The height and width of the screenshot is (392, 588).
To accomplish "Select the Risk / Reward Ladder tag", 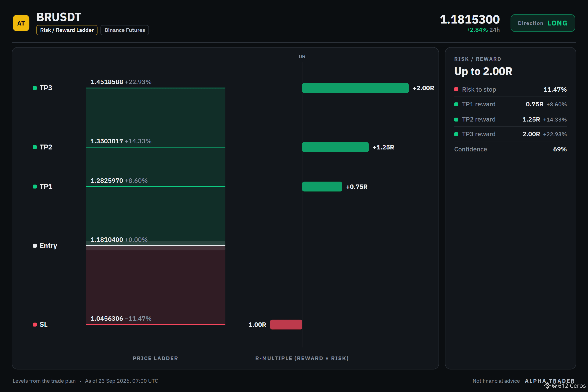I will (67, 30).
